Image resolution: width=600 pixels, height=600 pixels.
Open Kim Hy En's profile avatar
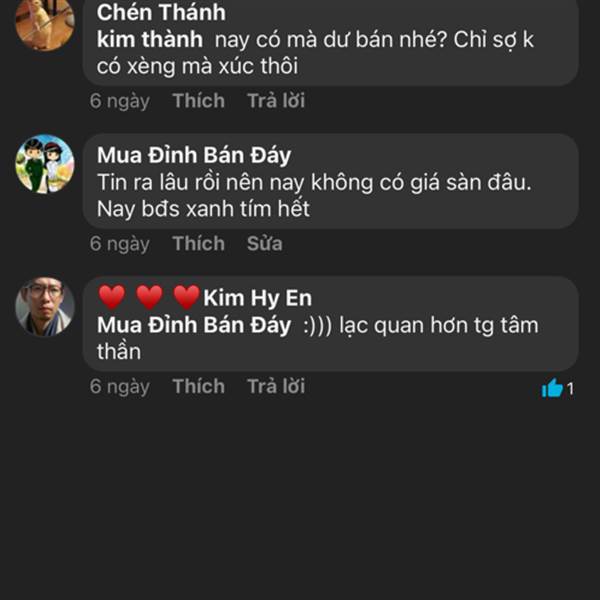tap(45, 307)
